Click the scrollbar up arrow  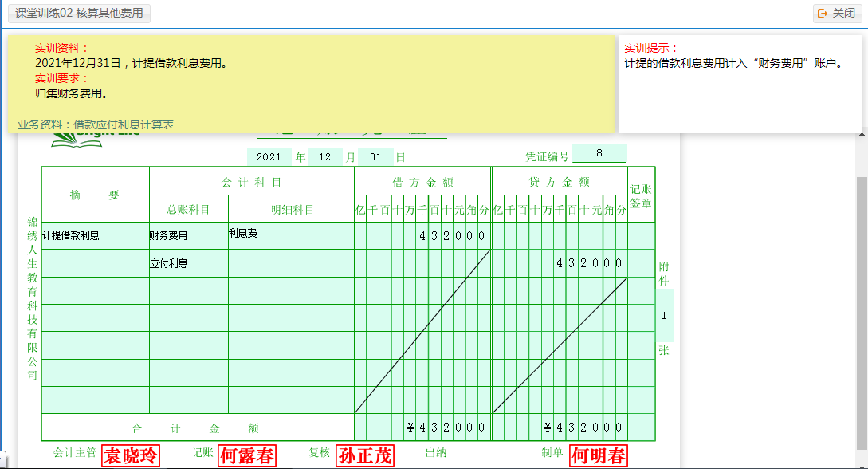[x=862, y=135]
